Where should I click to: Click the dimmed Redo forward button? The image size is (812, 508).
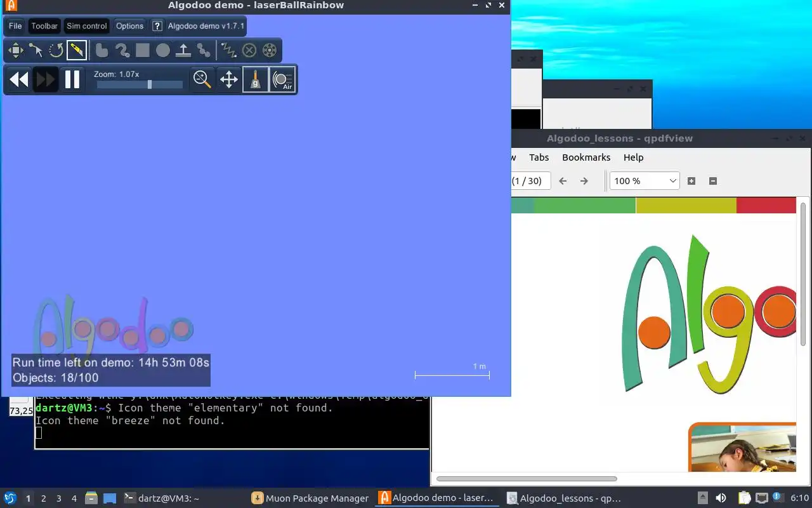coord(46,79)
